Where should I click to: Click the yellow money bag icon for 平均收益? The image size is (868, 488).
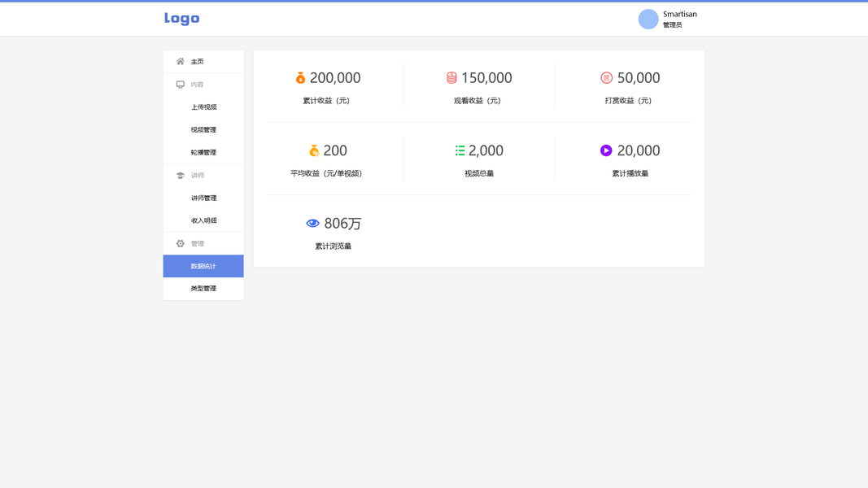point(314,150)
